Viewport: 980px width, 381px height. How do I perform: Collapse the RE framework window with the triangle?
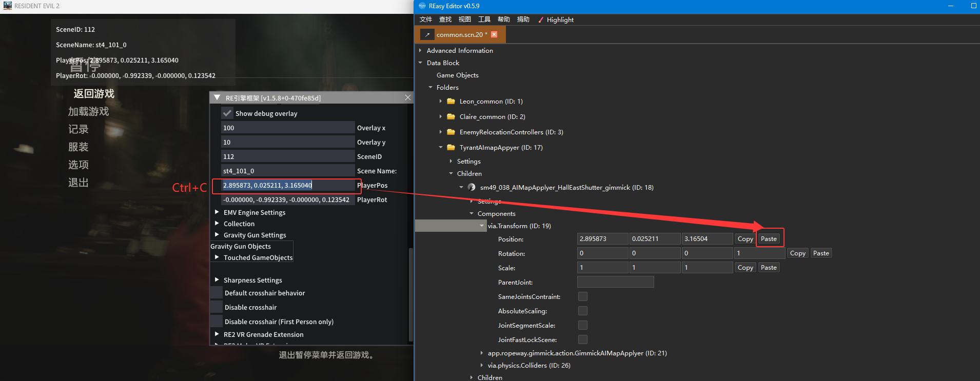click(217, 97)
